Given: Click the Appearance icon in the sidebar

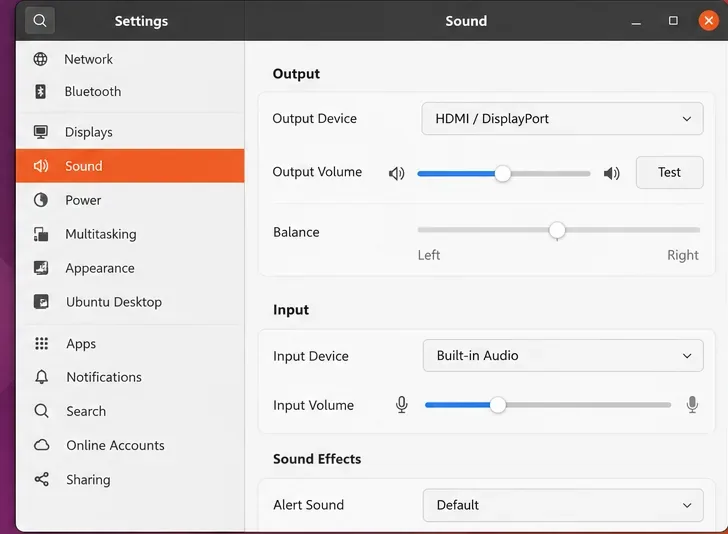Looking at the screenshot, I should tap(41, 268).
